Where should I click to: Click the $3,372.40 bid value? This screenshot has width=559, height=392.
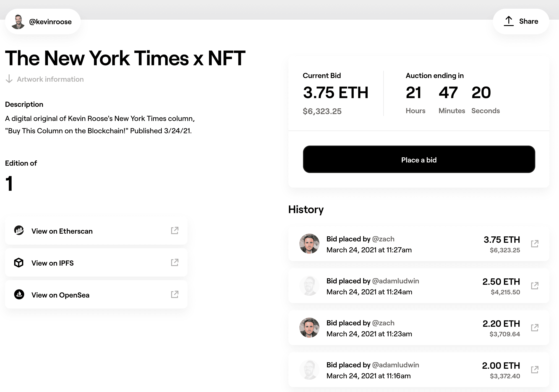(x=505, y=376)
